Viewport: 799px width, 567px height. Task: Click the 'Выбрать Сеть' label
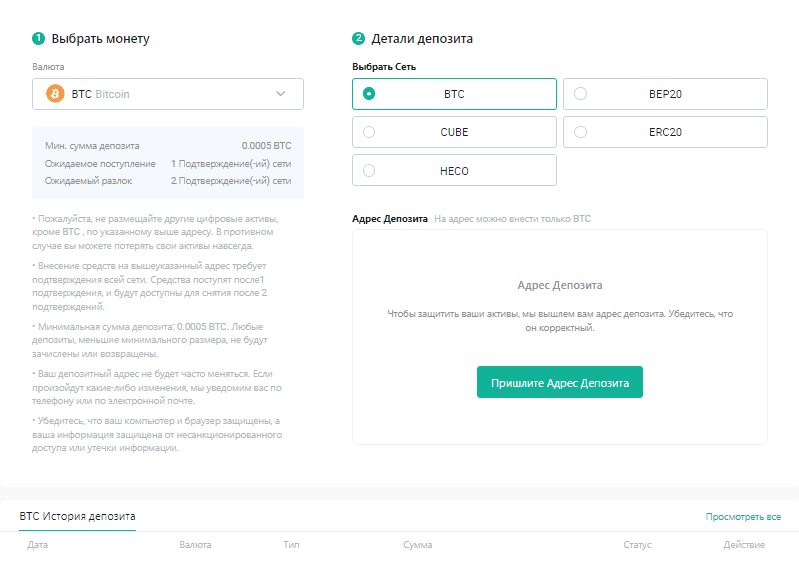pos(384,67)
